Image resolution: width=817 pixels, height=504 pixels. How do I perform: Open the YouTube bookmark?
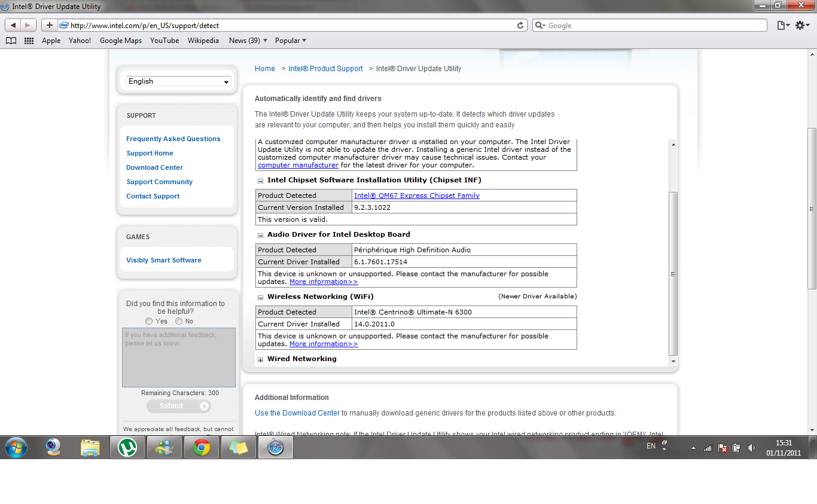tap(164, 41)
